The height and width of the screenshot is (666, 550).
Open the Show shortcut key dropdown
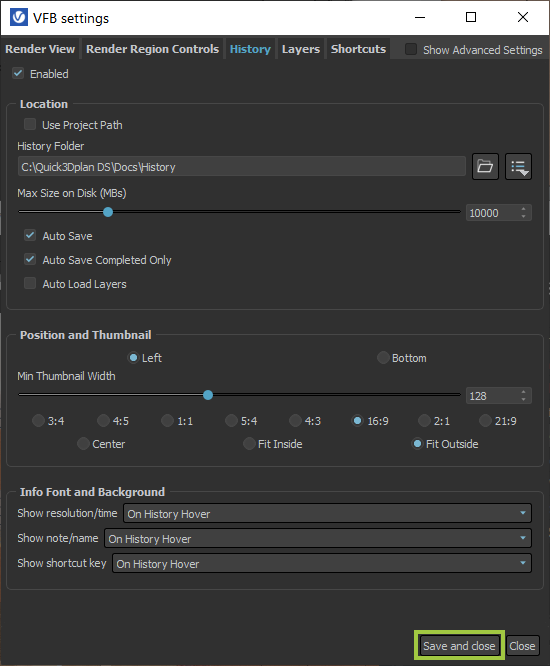click(322, 563)
